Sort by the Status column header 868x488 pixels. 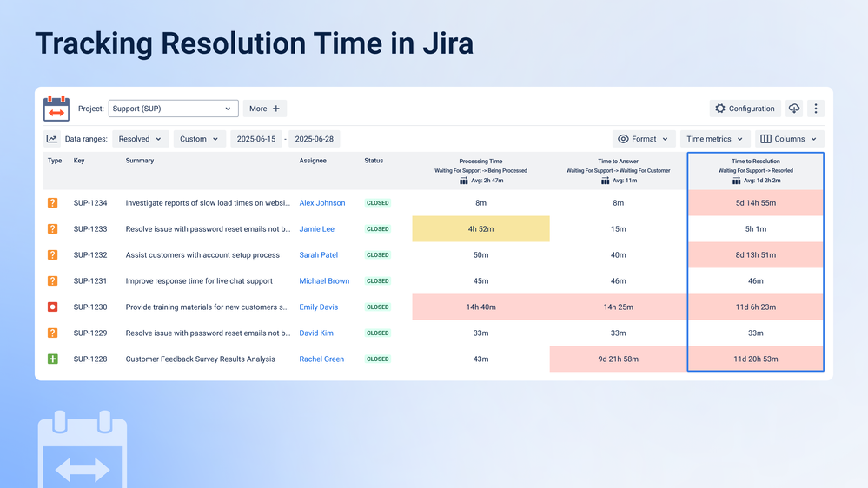(374, 161)
